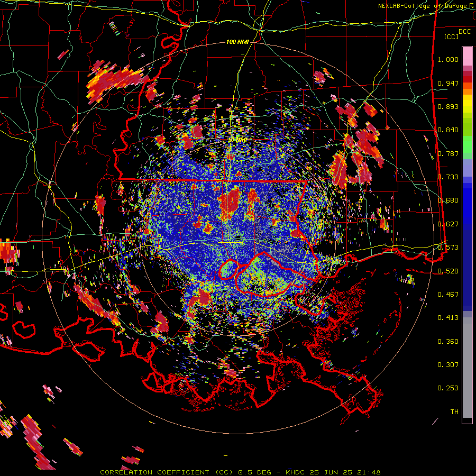Pick the pink segment at color bar top
476x476 pixels.
click(x=467, y=56)
